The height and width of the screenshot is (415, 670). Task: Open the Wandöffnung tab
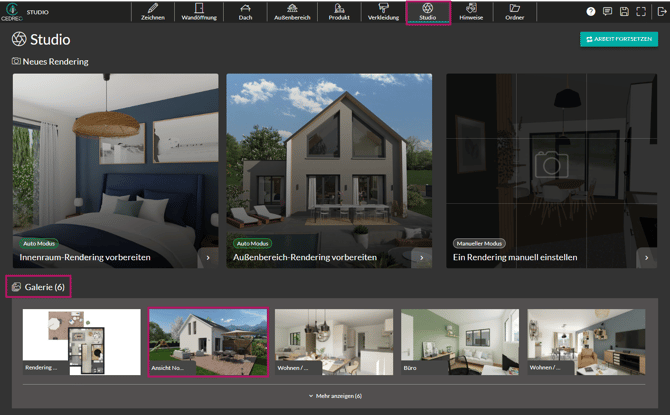(199, 12)
